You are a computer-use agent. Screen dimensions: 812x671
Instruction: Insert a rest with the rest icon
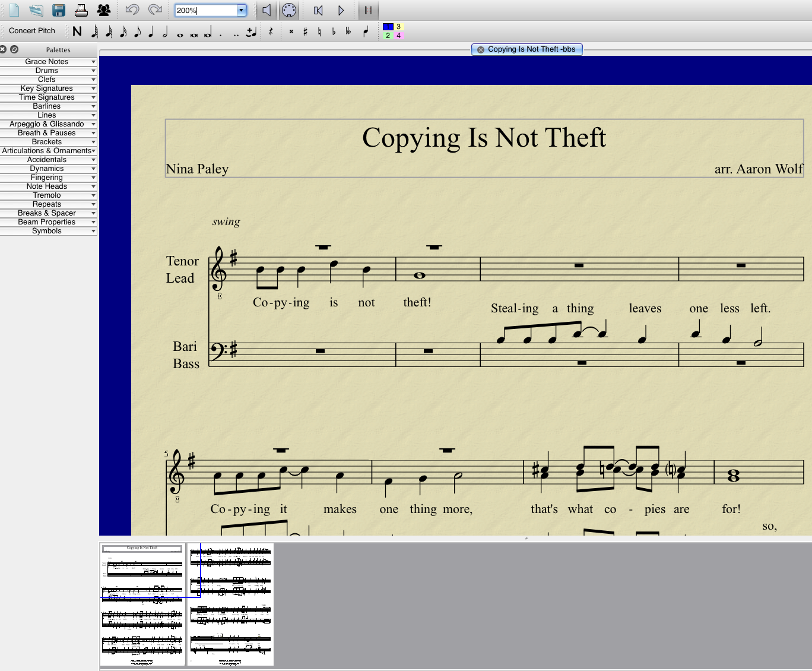pyautogui.click(x=271, y=31)
